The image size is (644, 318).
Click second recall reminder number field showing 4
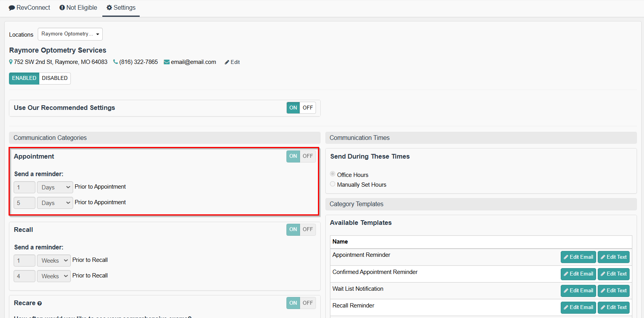(x=25, y=276)
